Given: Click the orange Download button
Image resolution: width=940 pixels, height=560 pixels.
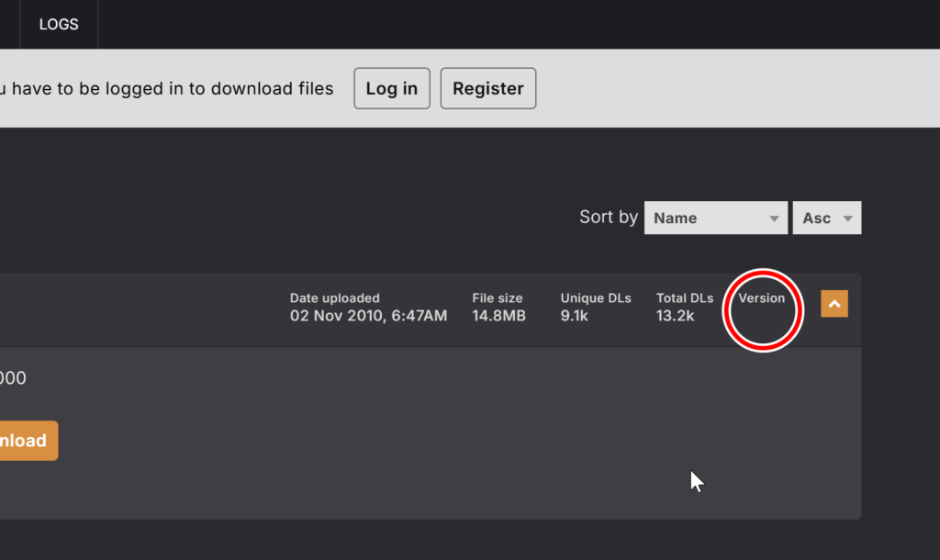Looking at the screenshot, I should (x=26, y=441).
